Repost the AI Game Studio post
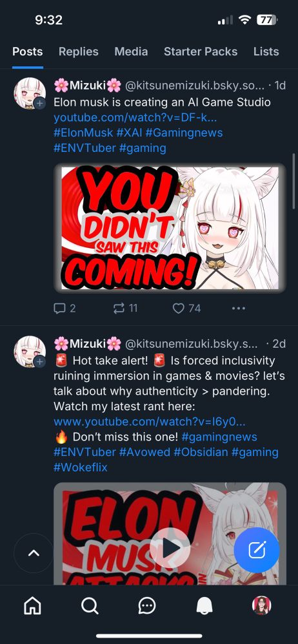Viewport: 298px width, 644px height. 125,308
